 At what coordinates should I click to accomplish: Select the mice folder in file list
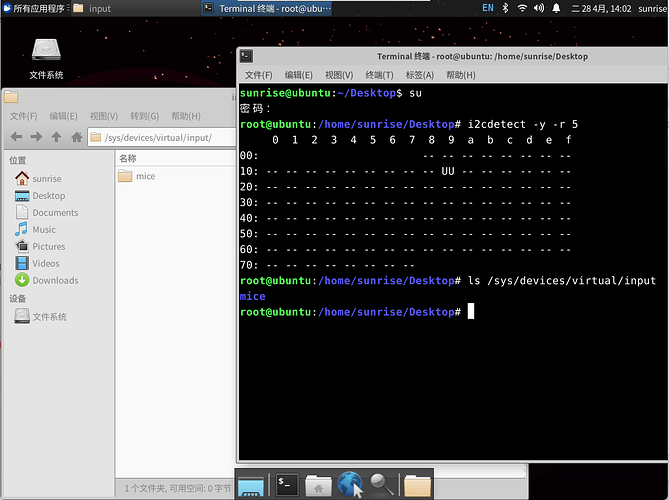pyautogui.click(x=137, y=176)
